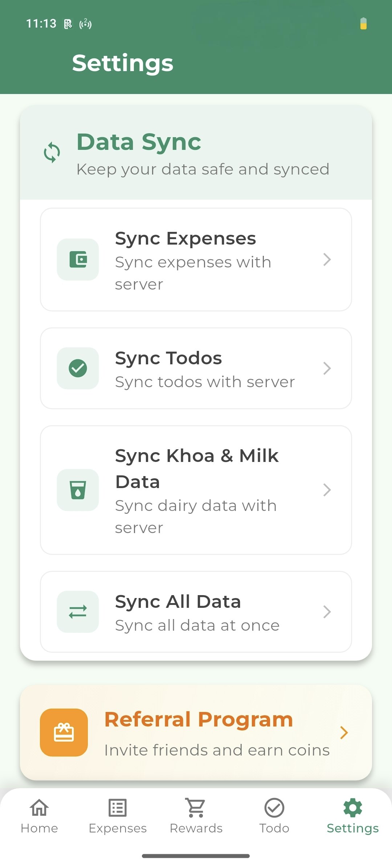The image size is (392, 868).
Task: Tap the orange gift icon in Referral Program
Action: coord(64,732)
